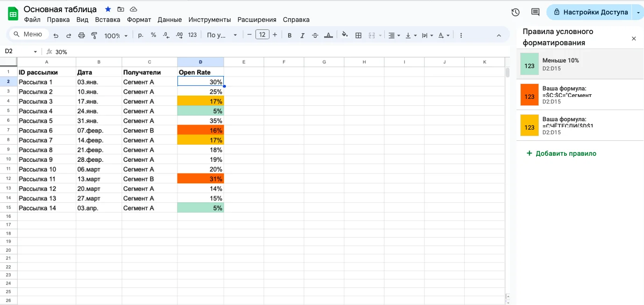Screen dimensions: 644x305
Task: Open the yellow СЧЁТЕСЛИ formula rule
Action: click(580, 125)
